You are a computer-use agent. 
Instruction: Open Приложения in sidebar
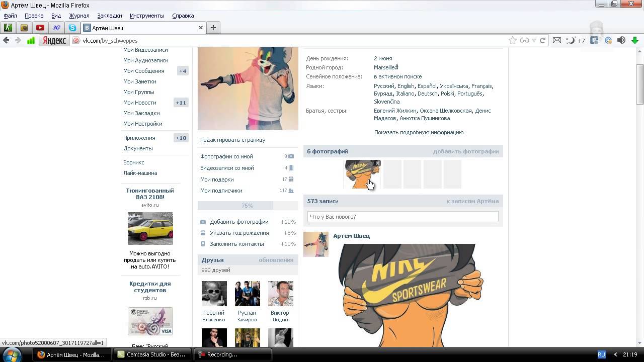[139, 138]
